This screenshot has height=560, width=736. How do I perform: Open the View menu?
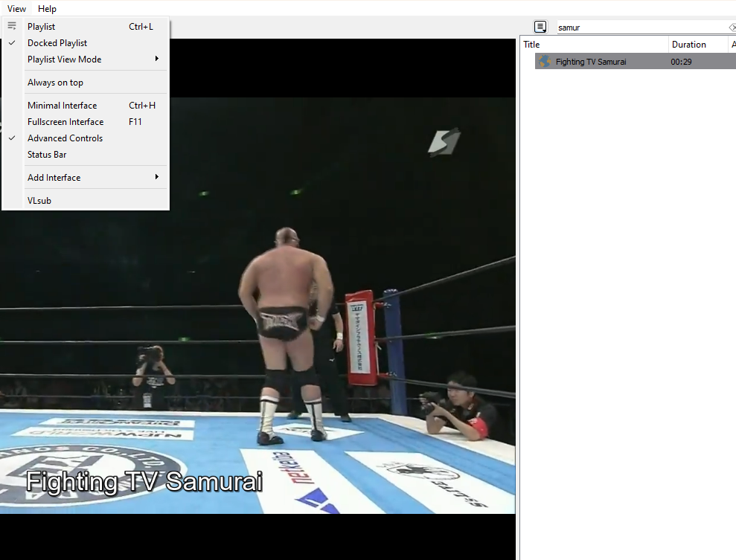(x=16, y=8)
